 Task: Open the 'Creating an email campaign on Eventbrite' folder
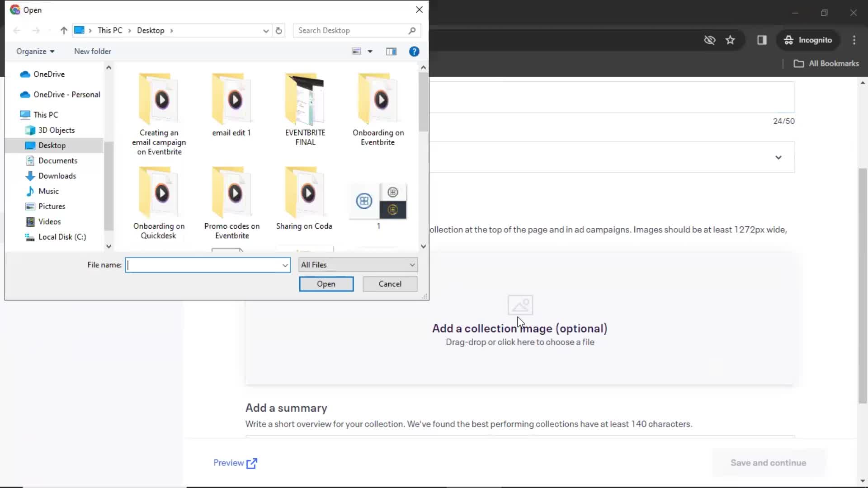click(159, 114)
